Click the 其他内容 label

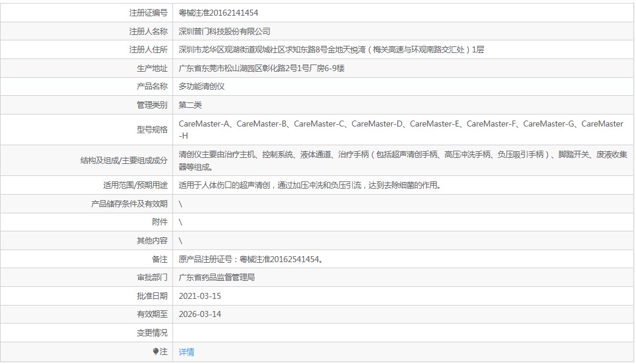click(x=152, y=241)
